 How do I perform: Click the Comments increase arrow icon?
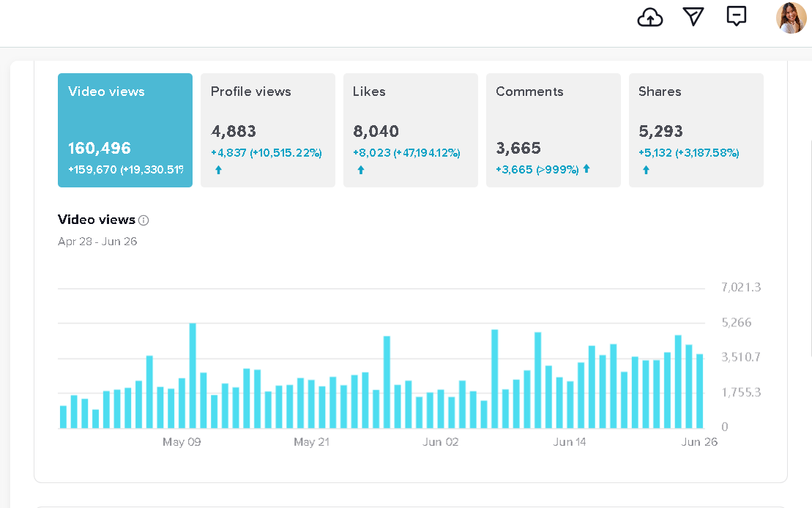[586, 169]
